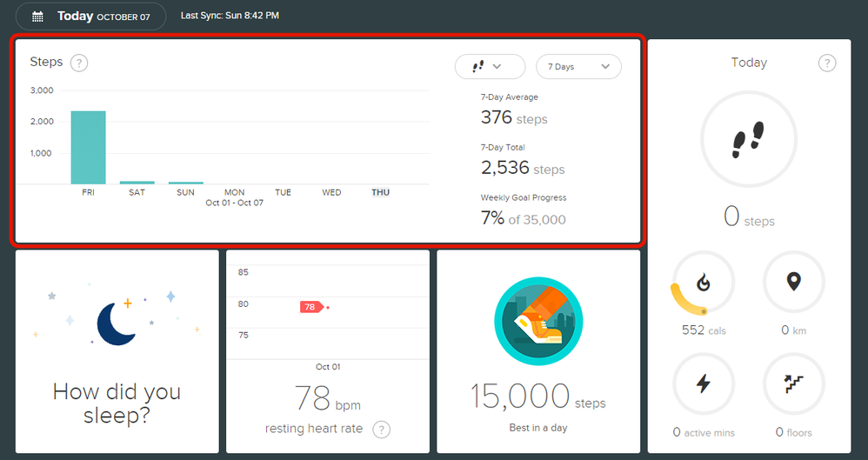Expand the steps metric dropdown
868x460 pixels.
pyautogui.click(x=490, y=66)
